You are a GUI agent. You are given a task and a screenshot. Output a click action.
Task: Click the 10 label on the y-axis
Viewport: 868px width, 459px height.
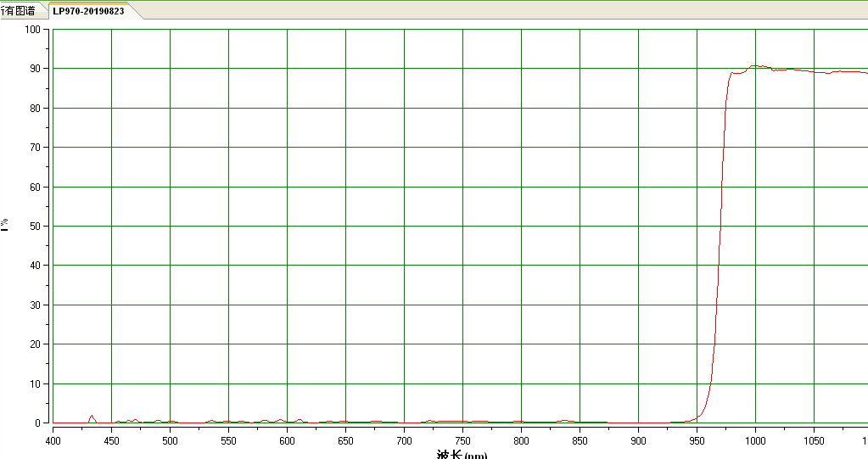(x=36, y=384)
